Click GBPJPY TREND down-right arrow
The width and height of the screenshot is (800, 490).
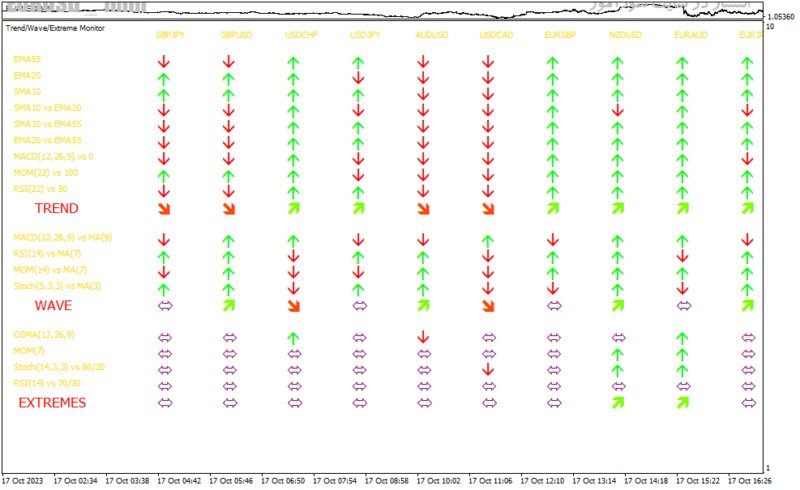[x=164, y=209]
